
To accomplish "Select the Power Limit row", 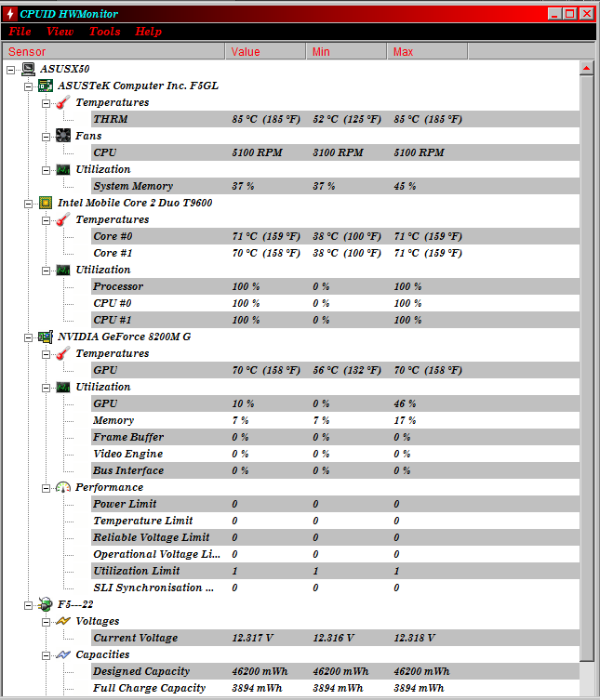I will (335, 504).
